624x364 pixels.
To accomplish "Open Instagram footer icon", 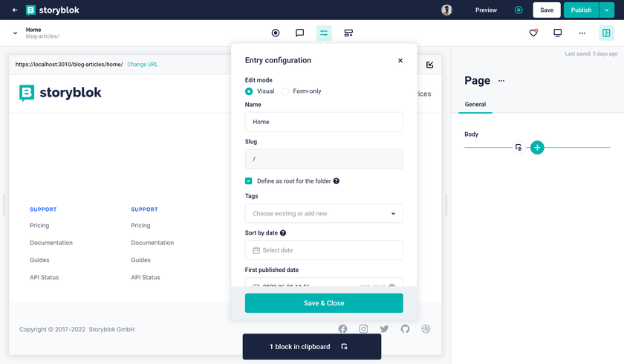I will 363,329.
